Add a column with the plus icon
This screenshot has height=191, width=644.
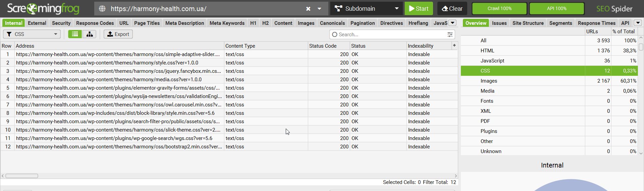454,45
